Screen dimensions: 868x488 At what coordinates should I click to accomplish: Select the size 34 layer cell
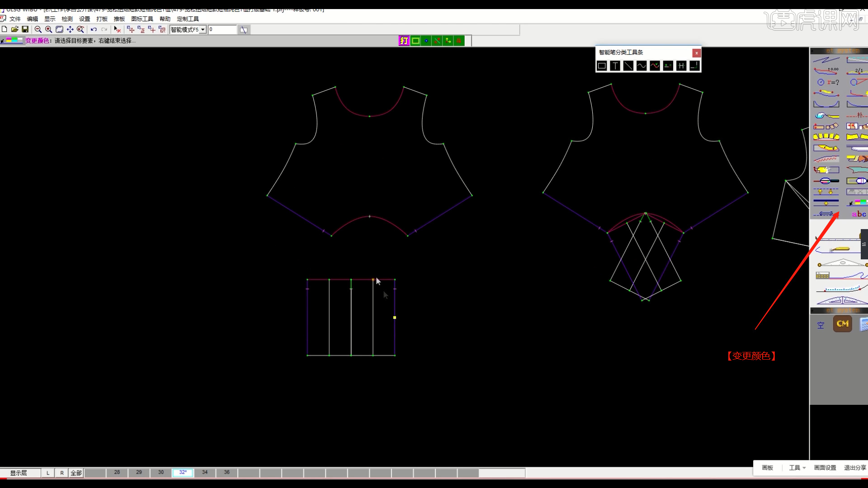click(x=205, y=472)
